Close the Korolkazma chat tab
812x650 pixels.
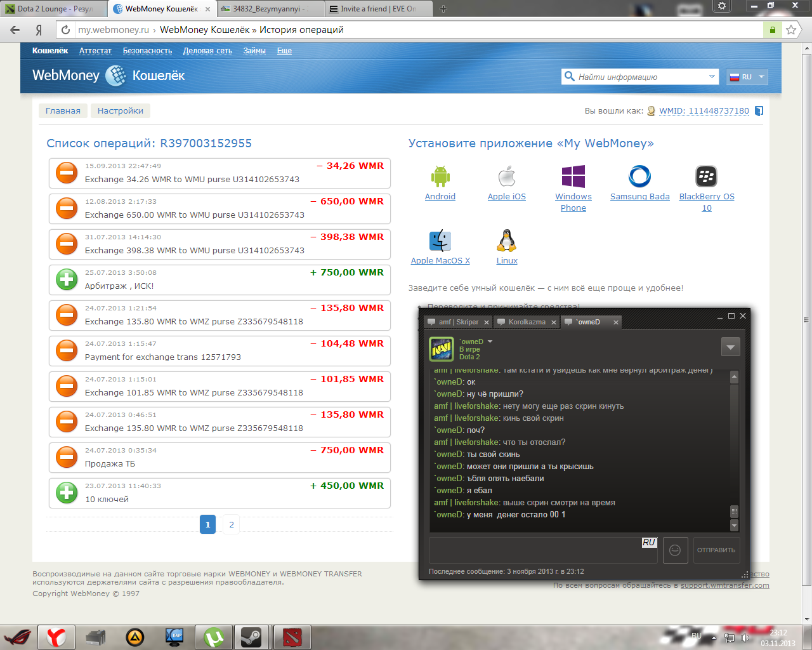tap(553, 322)
